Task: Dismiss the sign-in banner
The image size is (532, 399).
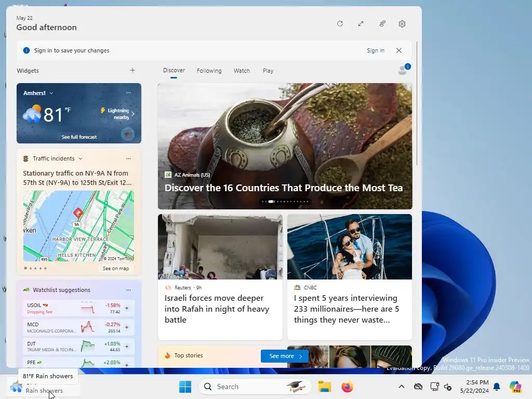Action: 399,50
